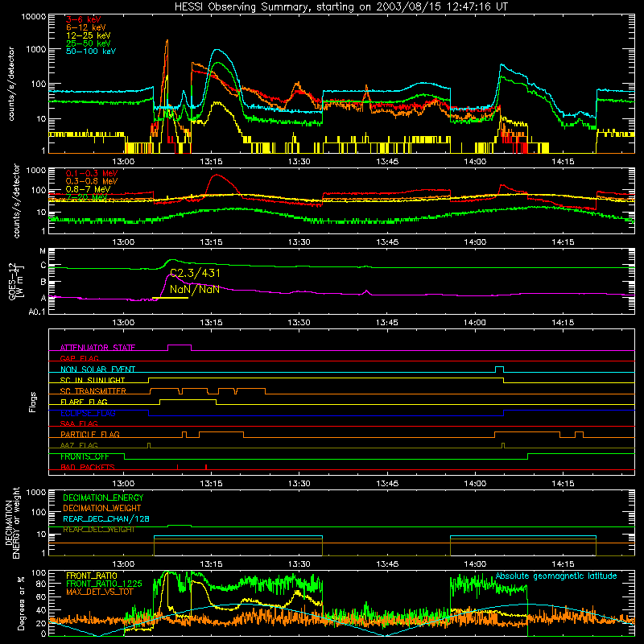Screen dimensions: 644x644
Task: Click the FRONT_RATIO legend label
Action: 92,576
